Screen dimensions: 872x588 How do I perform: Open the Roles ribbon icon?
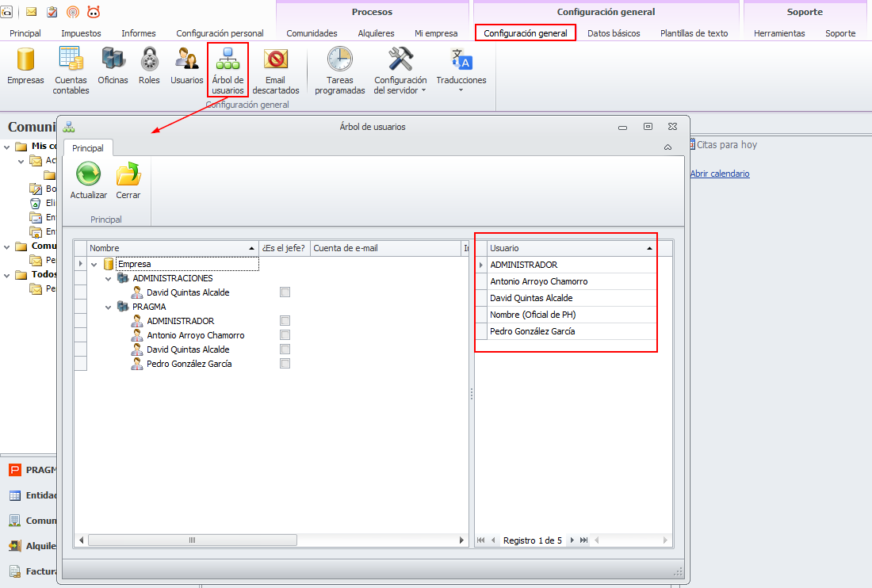pos(149,66)
